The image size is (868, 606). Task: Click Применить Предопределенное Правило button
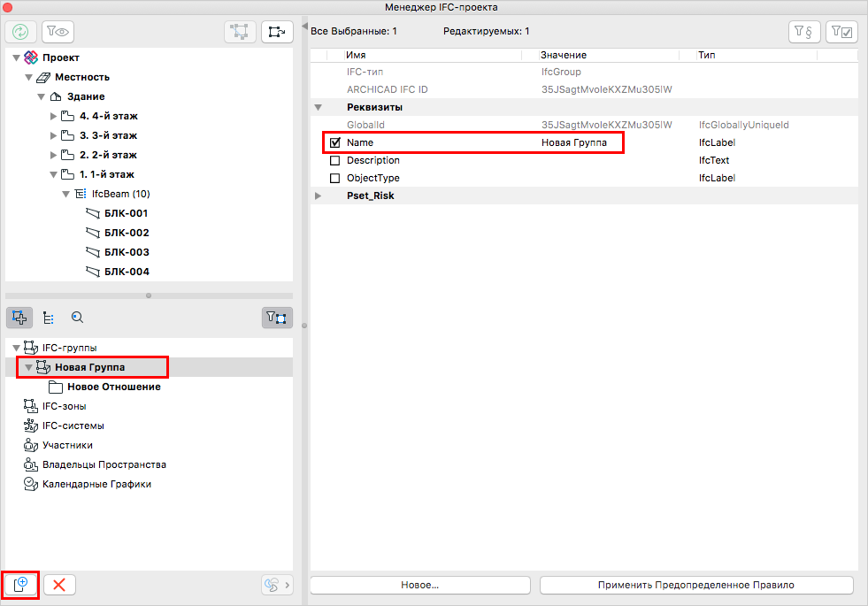click(x=696, y=585)
